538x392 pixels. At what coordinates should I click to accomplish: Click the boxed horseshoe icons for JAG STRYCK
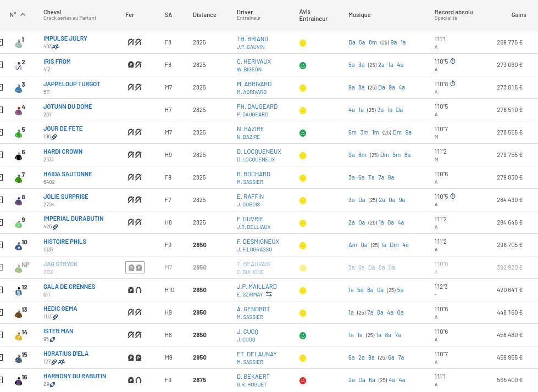[x=135, y=267]
